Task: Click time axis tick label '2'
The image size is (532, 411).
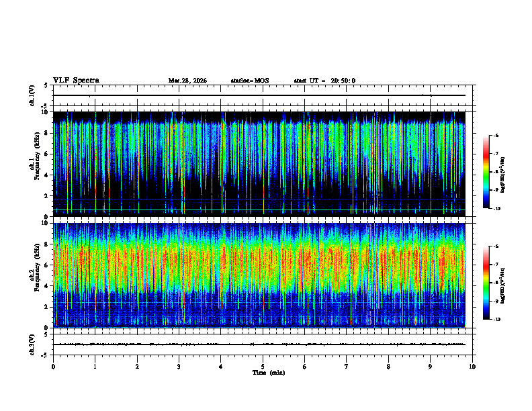Action: tap(137, 367)
